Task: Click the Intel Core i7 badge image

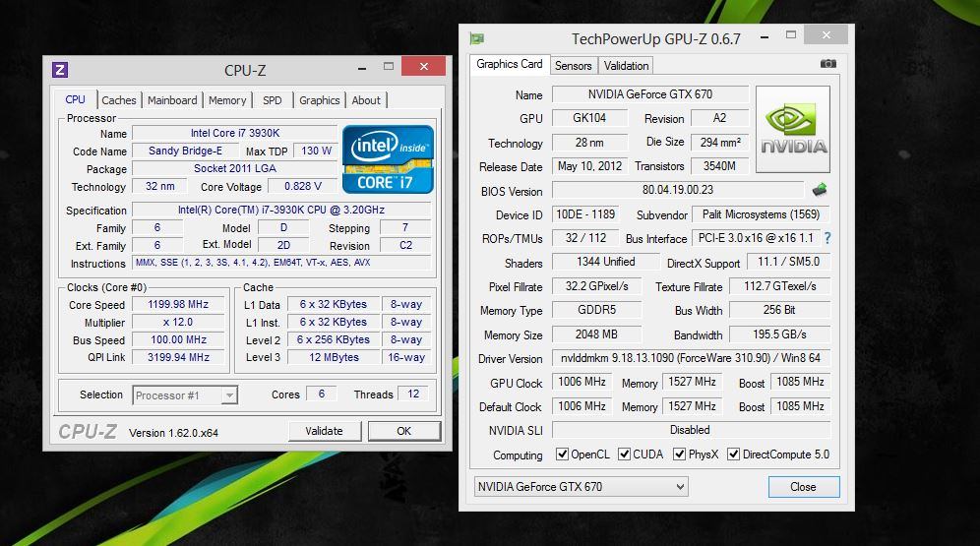Action: point(388,158)
